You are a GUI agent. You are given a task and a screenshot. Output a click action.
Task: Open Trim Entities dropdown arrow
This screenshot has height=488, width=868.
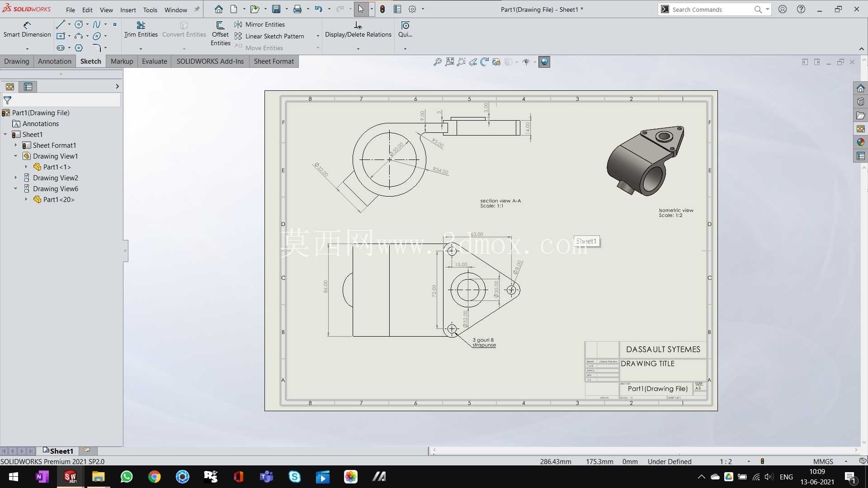tap(141, 48)
